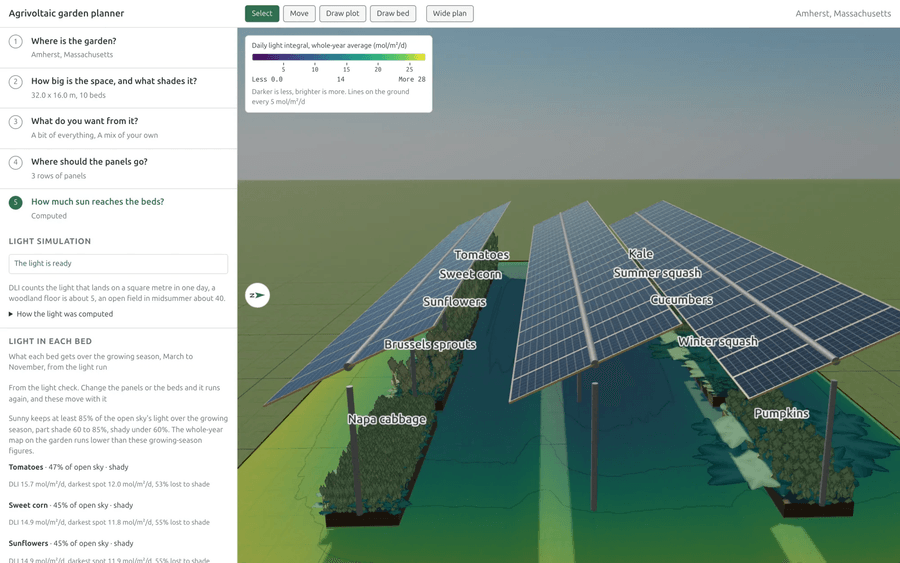Click '3 rows of panels' summary
The image size is (900, 563).
59,176
